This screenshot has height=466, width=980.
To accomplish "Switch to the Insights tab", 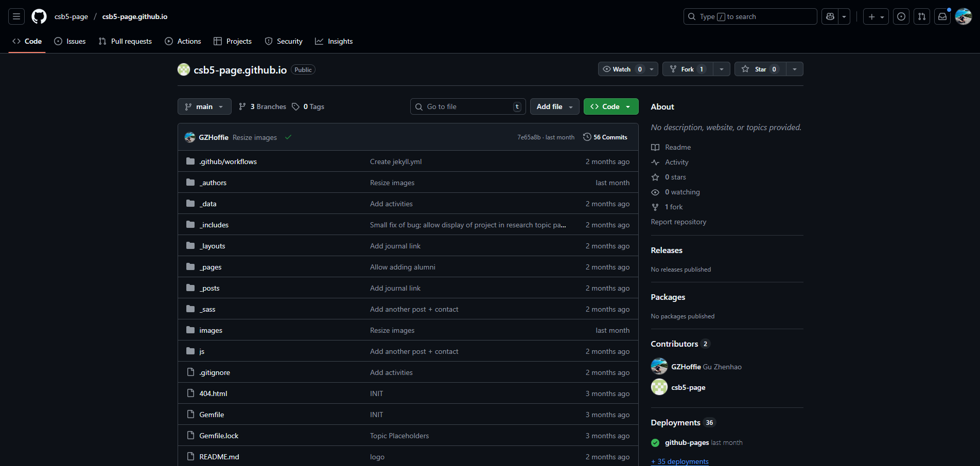I will click(334, 41).
